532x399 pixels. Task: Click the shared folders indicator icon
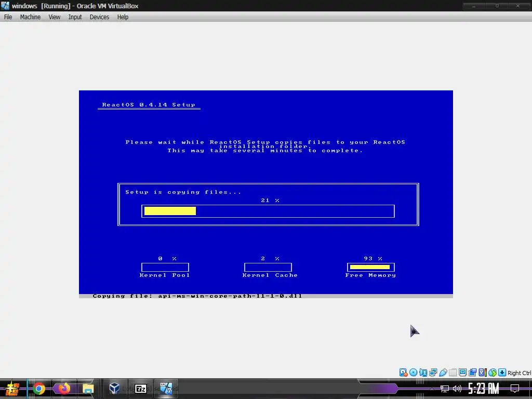point(453,373)
